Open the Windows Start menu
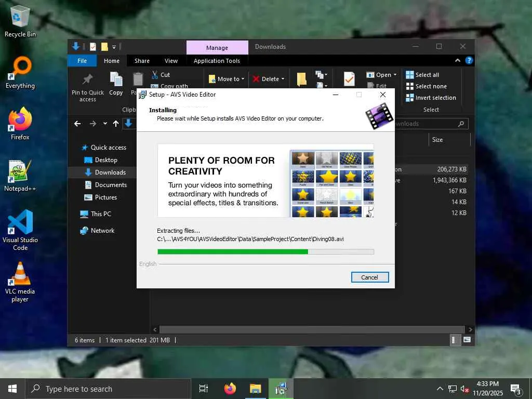This screenshot has height=399, width=532. pyautogui.click(x=12, y=389)
